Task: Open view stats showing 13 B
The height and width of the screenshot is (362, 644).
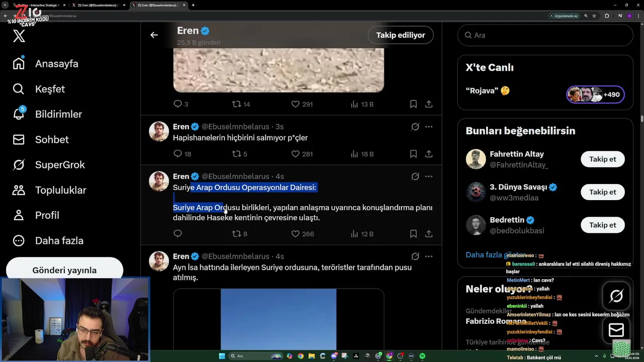Action: pyautogui.click(x=362, y=104)
